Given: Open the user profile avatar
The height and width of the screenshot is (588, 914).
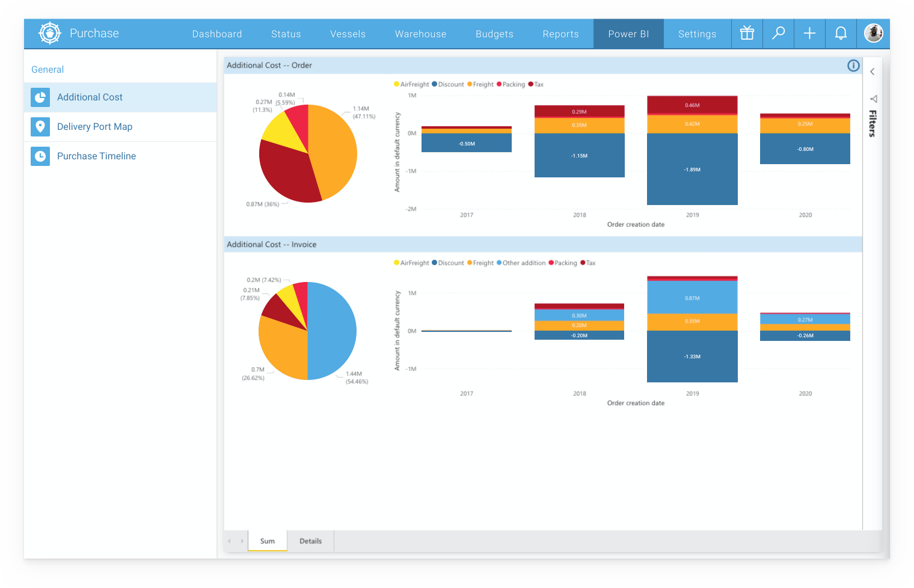Looking at the screenshot, I should 873,34.
